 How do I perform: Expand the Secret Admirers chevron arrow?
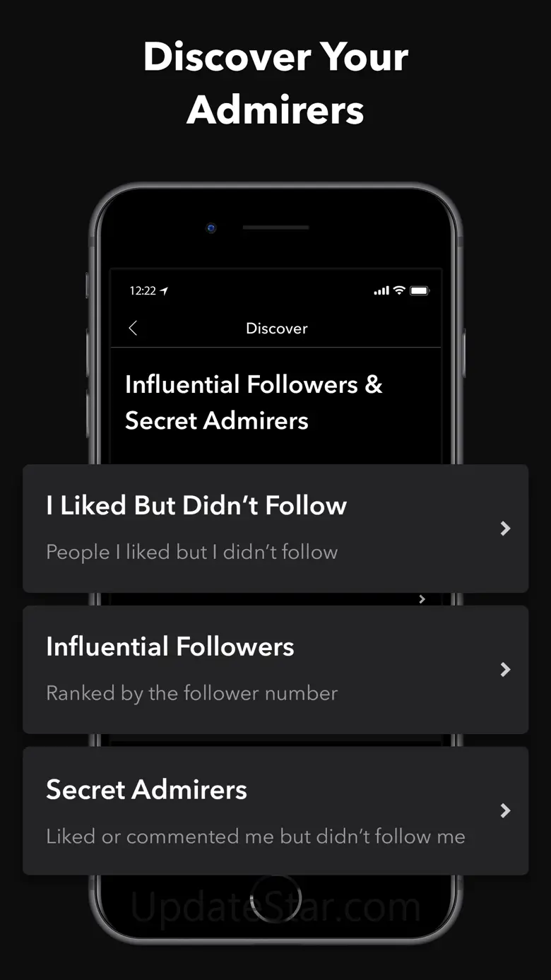pos(505,811)
